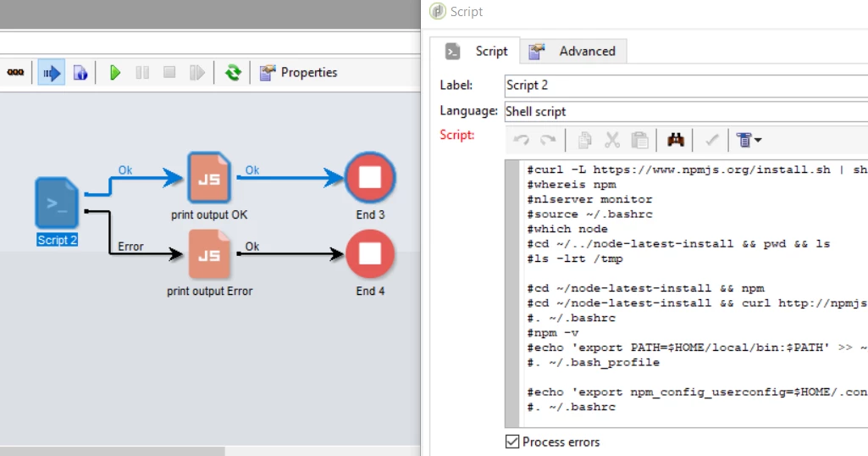
Task: Open the insert dropdown in script toolbar
Action: pos(749,140)
